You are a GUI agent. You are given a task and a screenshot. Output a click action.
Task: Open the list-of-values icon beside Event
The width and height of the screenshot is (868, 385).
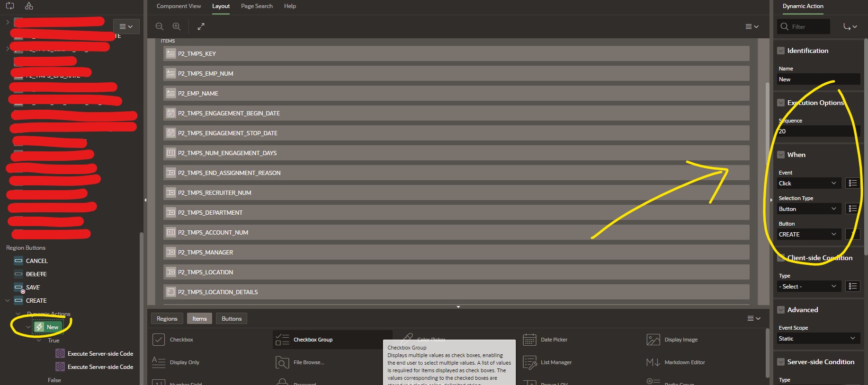point(853,183)
